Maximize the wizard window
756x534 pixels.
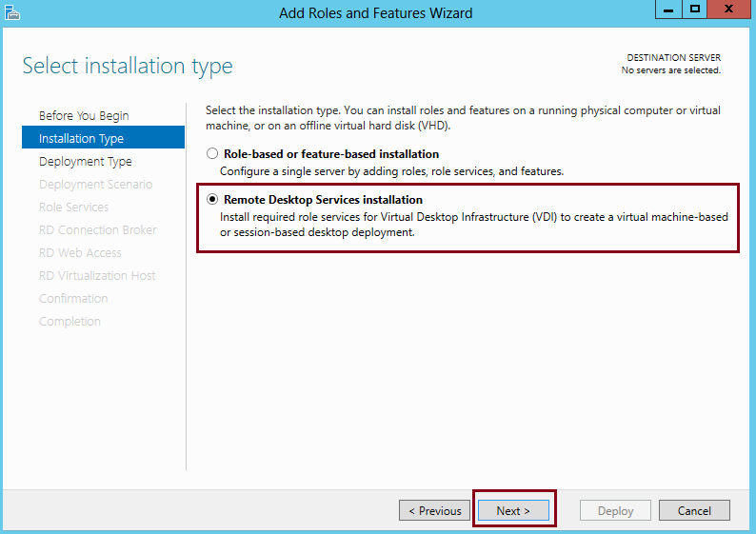coord(694,10)
